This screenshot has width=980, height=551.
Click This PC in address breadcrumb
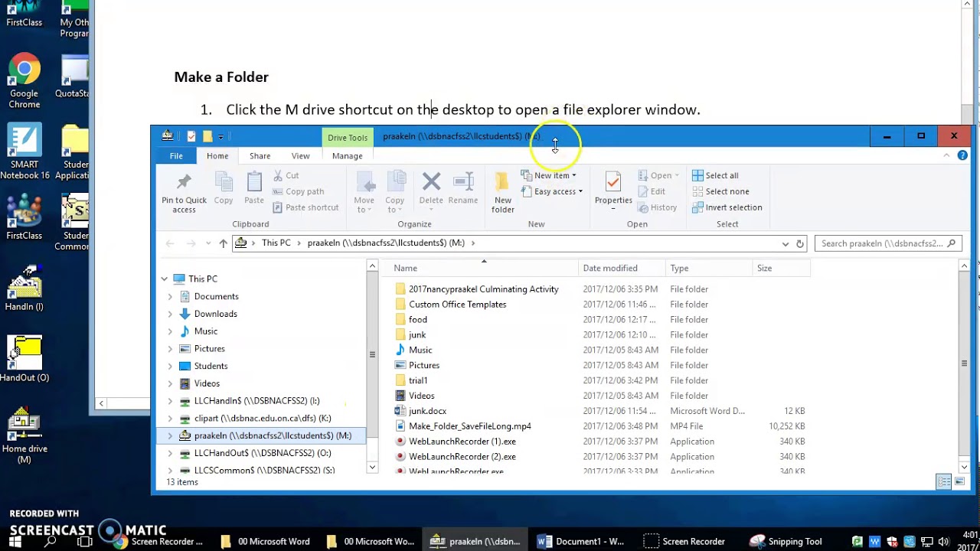[x=276, y=243]
